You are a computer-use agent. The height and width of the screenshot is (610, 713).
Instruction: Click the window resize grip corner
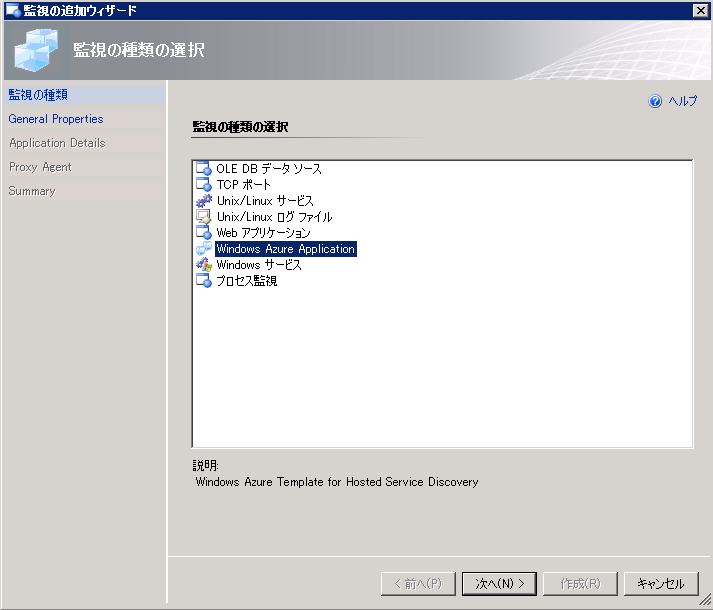[705, 600]
